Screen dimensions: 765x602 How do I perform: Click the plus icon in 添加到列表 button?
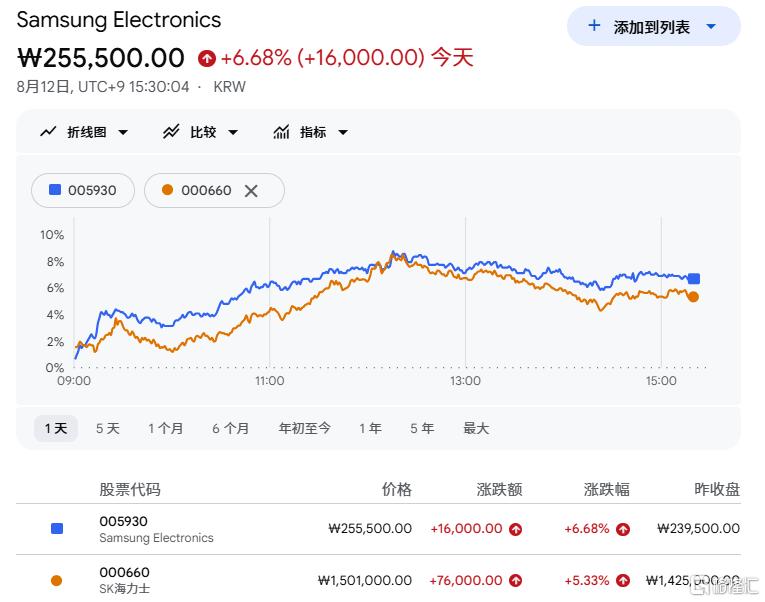pos(594,25)
